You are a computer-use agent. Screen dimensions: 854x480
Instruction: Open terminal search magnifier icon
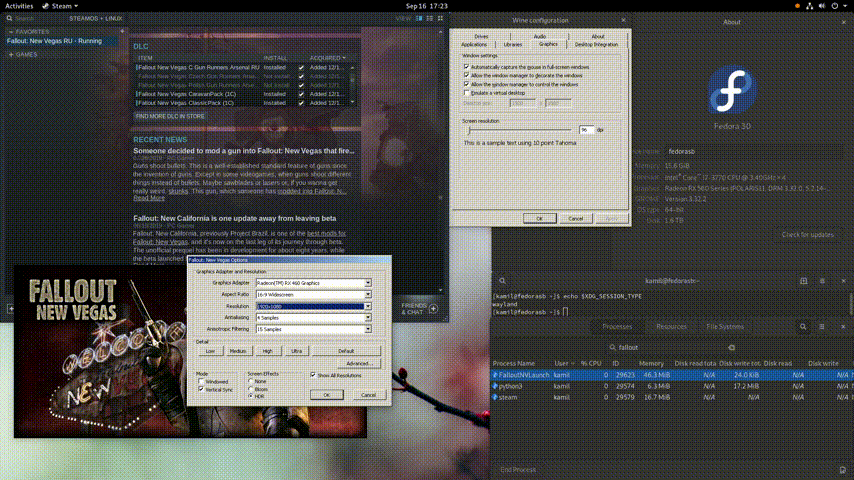point(502,281)
